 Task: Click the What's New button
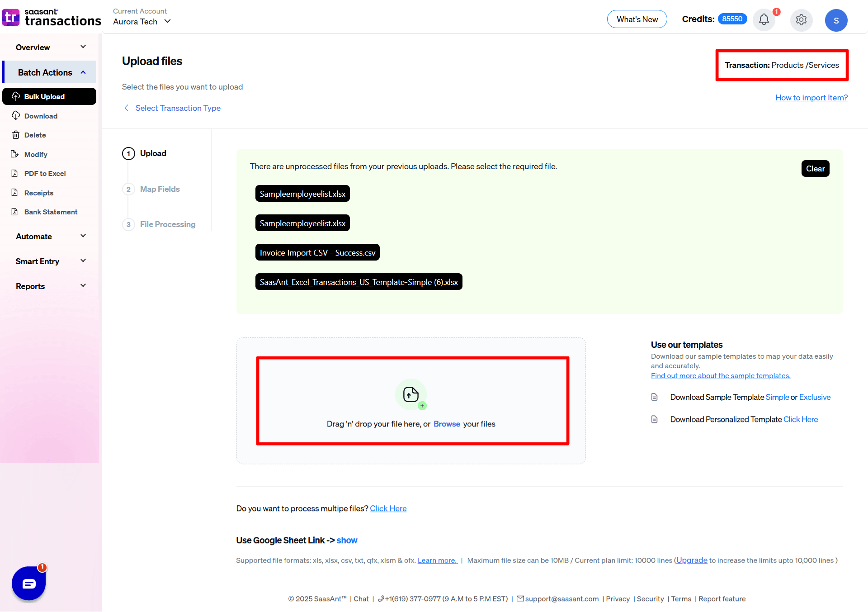point(637,19)
